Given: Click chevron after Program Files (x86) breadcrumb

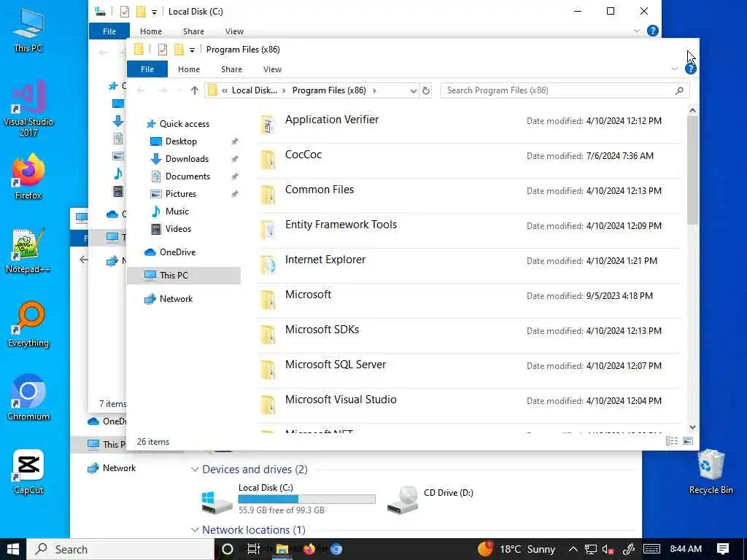Looking at the screenshot, I should point(374,90).
